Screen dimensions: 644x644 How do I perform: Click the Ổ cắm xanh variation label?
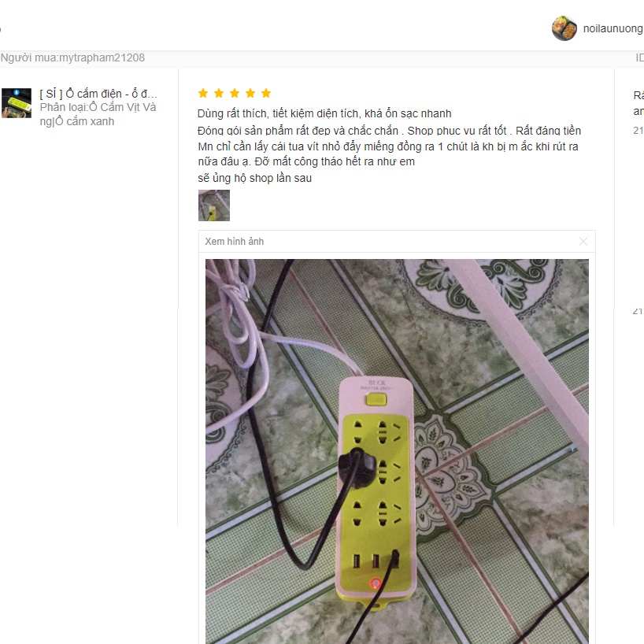click(x=84, y=121)
